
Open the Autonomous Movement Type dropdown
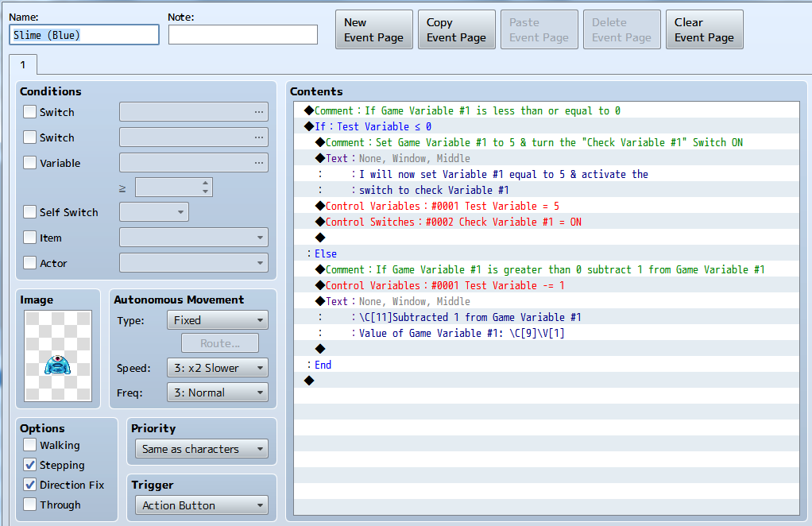tap(217, 320)
